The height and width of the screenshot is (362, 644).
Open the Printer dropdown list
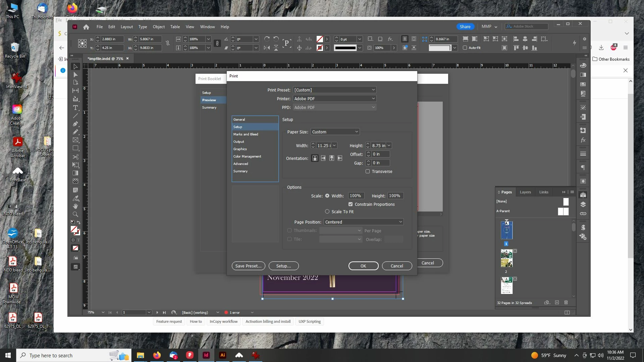click(x=334, y=99)
